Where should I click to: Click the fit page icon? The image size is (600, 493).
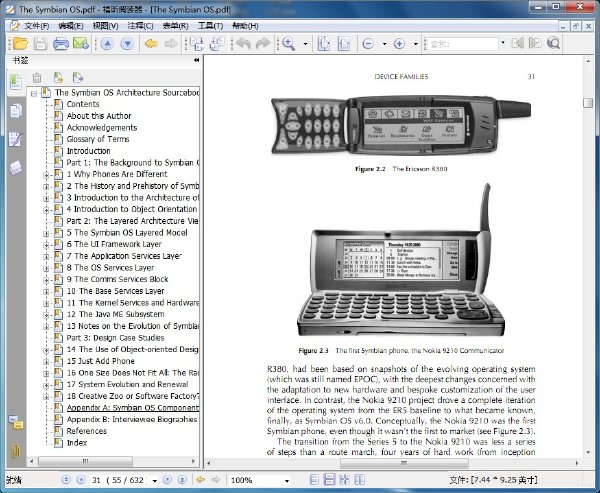[x=324, y=44]
